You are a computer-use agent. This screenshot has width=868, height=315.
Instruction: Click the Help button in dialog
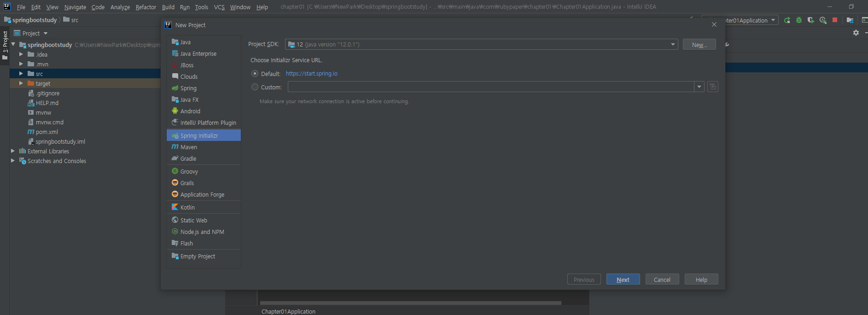coord(701,280)
